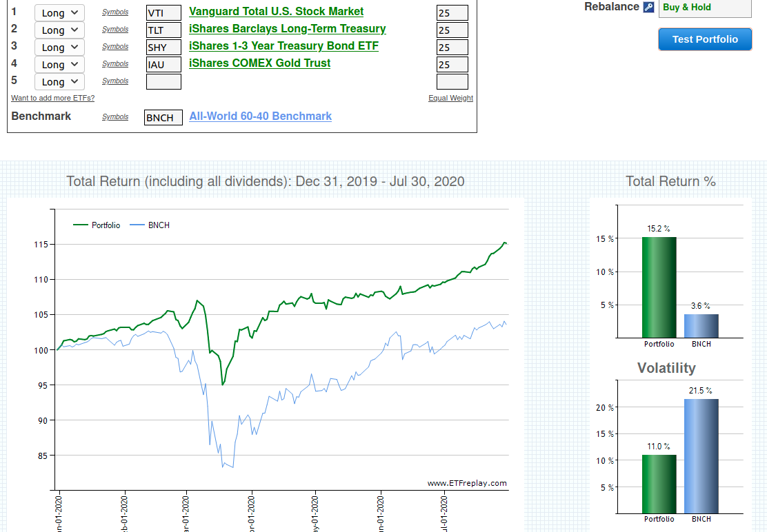
Task: Click the weight field for TLT row
Action: click(x=452, y=30)
